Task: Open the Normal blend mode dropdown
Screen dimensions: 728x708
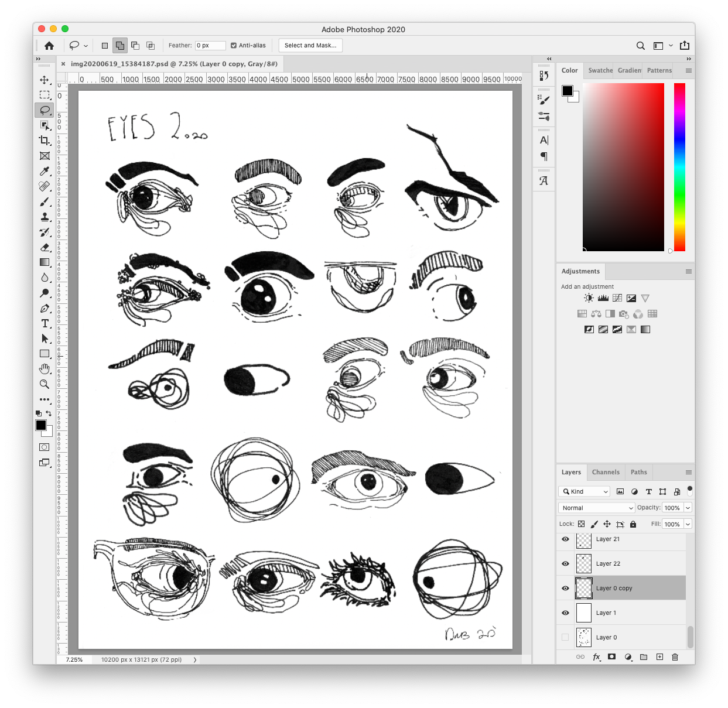Action: point(596,508)
